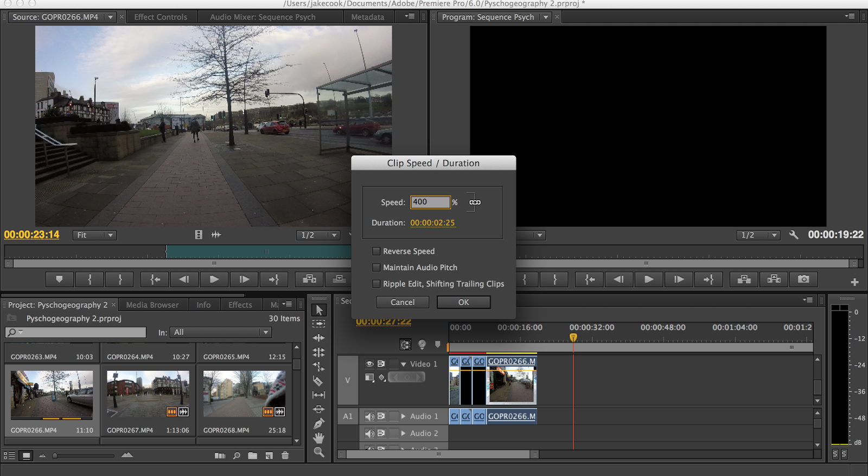Click Drag Video Only icon under Source

point(199,234)
